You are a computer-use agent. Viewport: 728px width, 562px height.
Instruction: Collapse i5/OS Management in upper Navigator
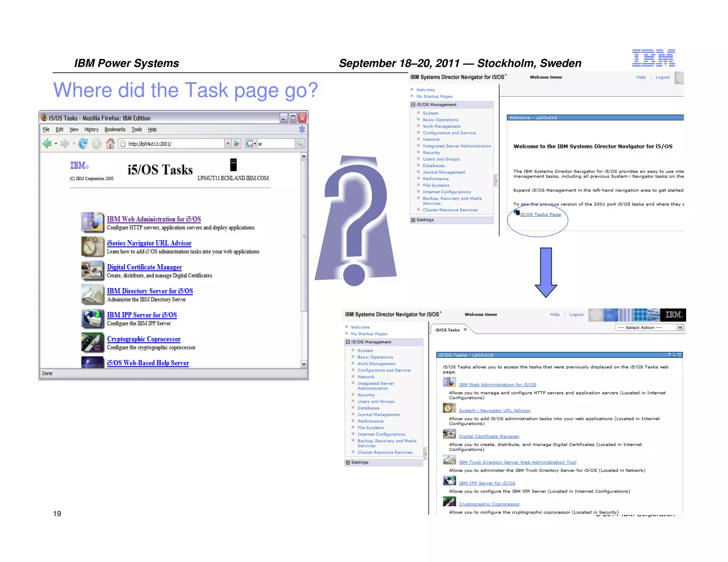(413, 104)
